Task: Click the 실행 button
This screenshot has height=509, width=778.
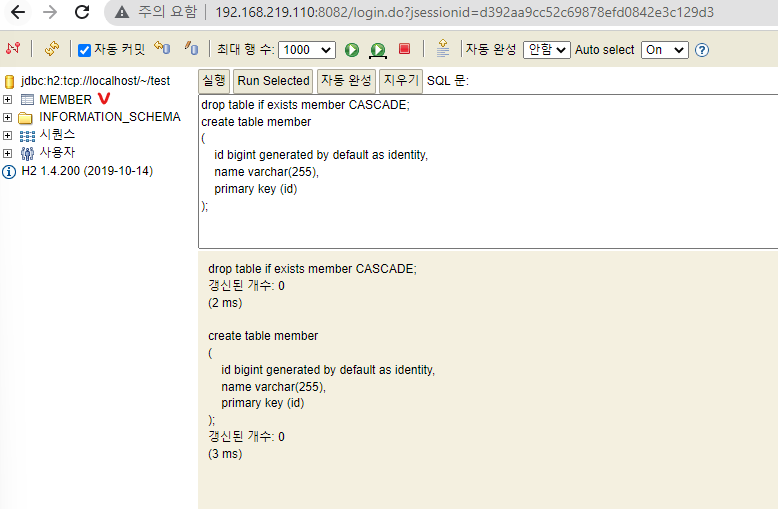Action: click(214, 81)
